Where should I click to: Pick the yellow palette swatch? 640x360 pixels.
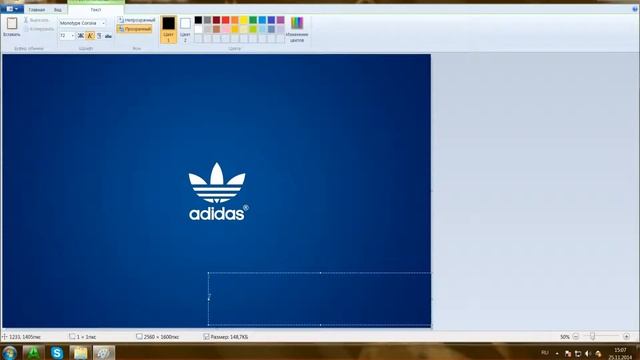coord(244,20)
